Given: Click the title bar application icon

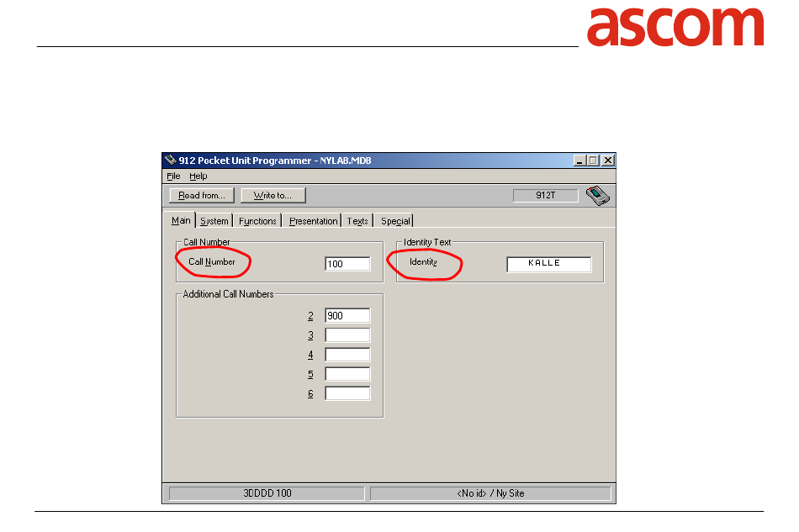Looking at the screenshot, I should click(x=171, y=161).
